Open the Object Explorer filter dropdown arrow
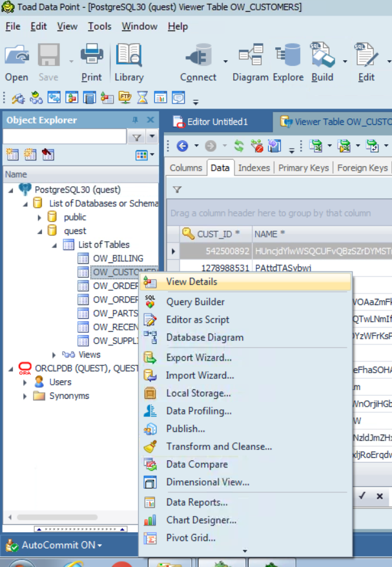Viewport: 392px width, 567px height. tap(152, 136)
